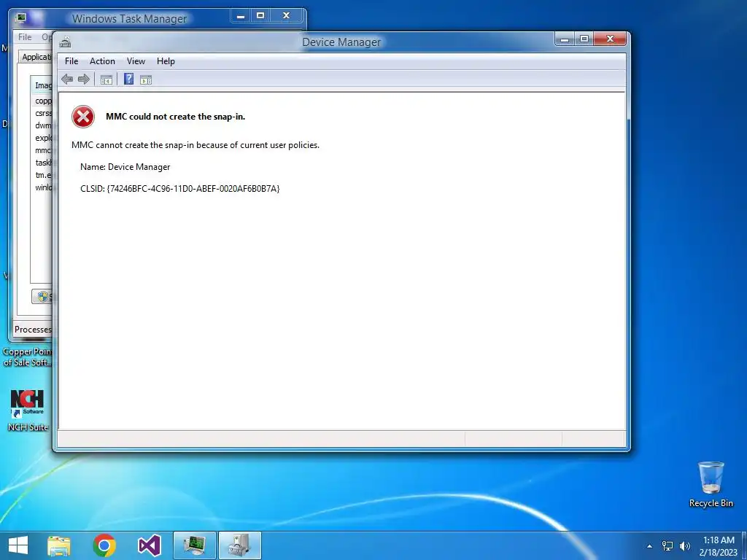Open the View menu in Device Manager
This screenshot has width=747, height=560.
pos(136,61)
